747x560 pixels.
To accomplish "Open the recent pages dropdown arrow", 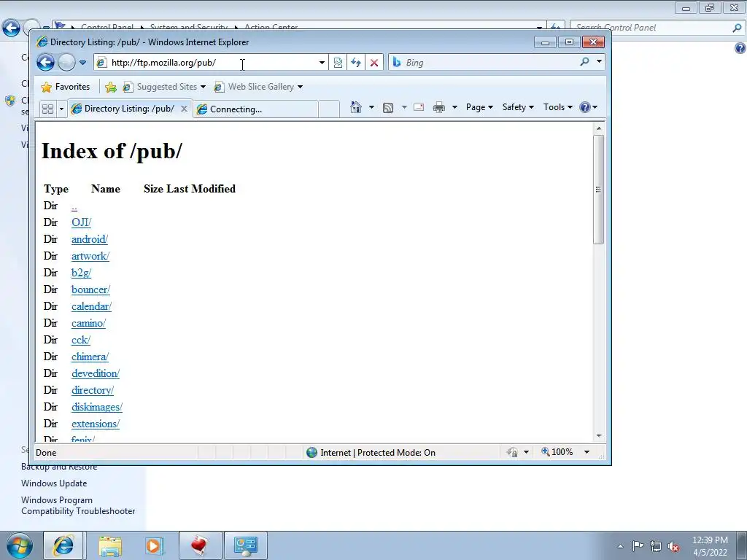I will click(82, 63).
